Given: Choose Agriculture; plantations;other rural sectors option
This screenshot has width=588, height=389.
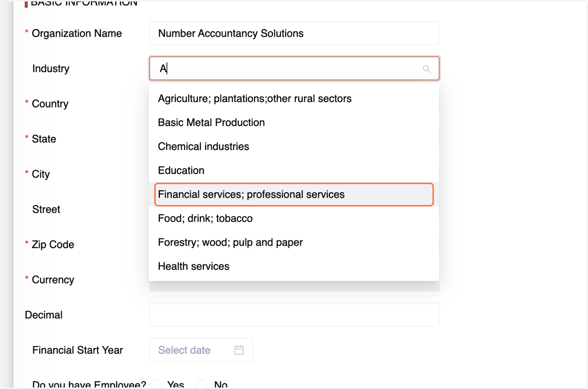Looking at the screenshot, I should (294, 99).
